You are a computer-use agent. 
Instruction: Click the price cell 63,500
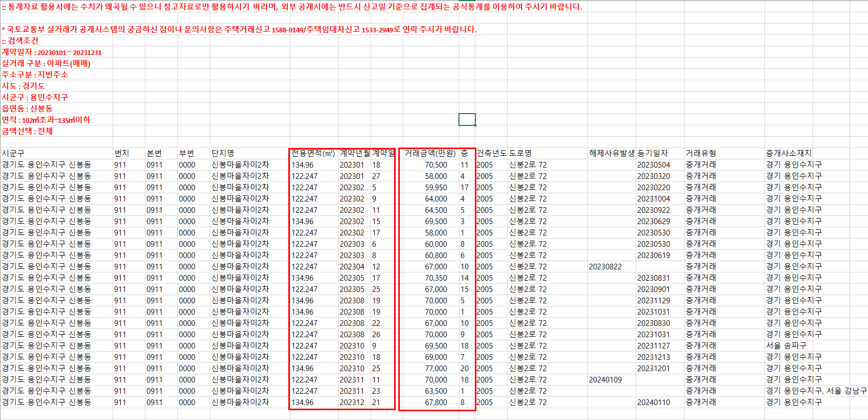pos(431,391)
